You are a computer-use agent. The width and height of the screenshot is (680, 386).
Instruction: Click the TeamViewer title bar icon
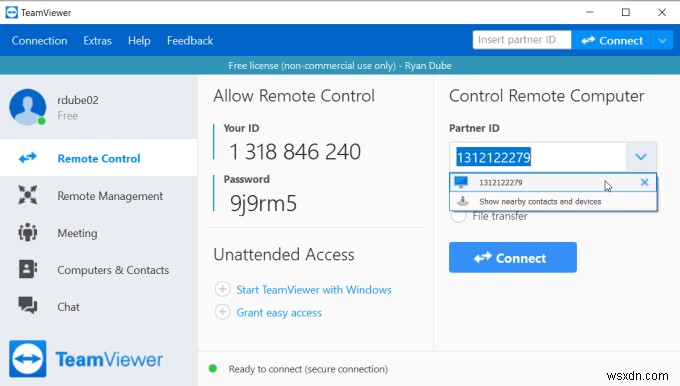(12, 13)
